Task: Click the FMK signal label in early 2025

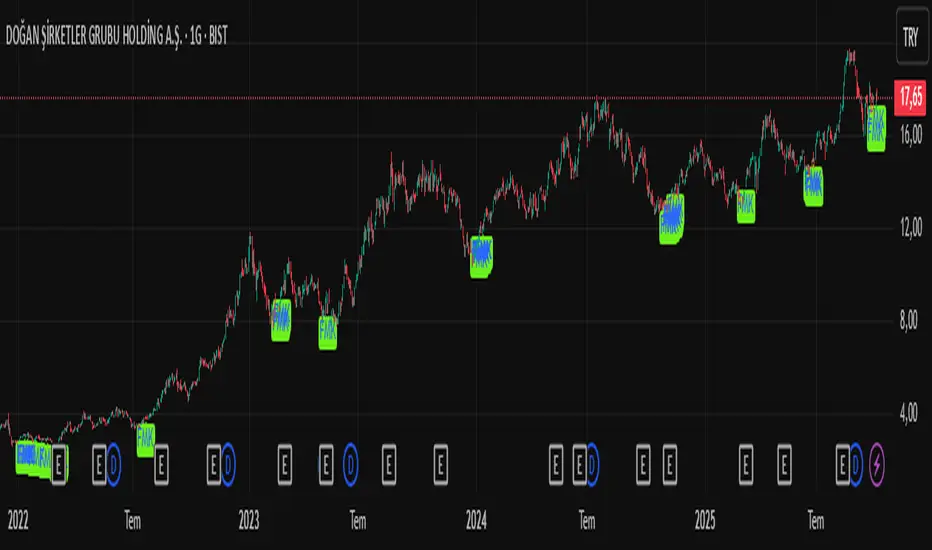Action: 746,206
